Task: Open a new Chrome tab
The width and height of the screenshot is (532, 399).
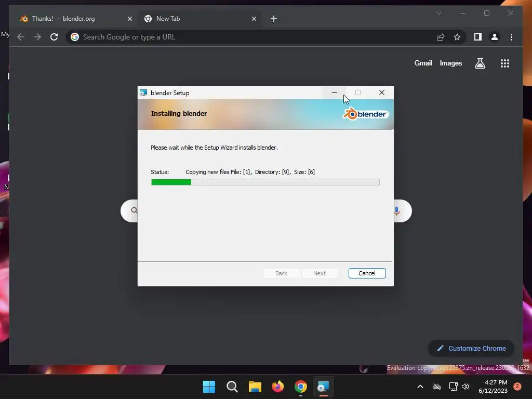Action: (273, 19)
